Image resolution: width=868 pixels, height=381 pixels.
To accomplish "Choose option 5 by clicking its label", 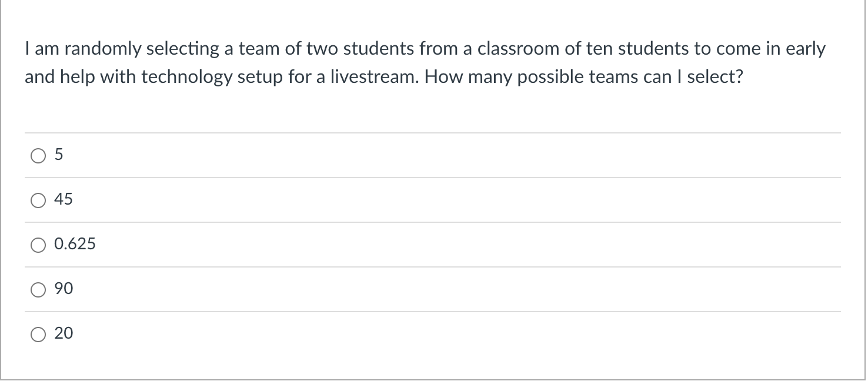I will [59, 155].
